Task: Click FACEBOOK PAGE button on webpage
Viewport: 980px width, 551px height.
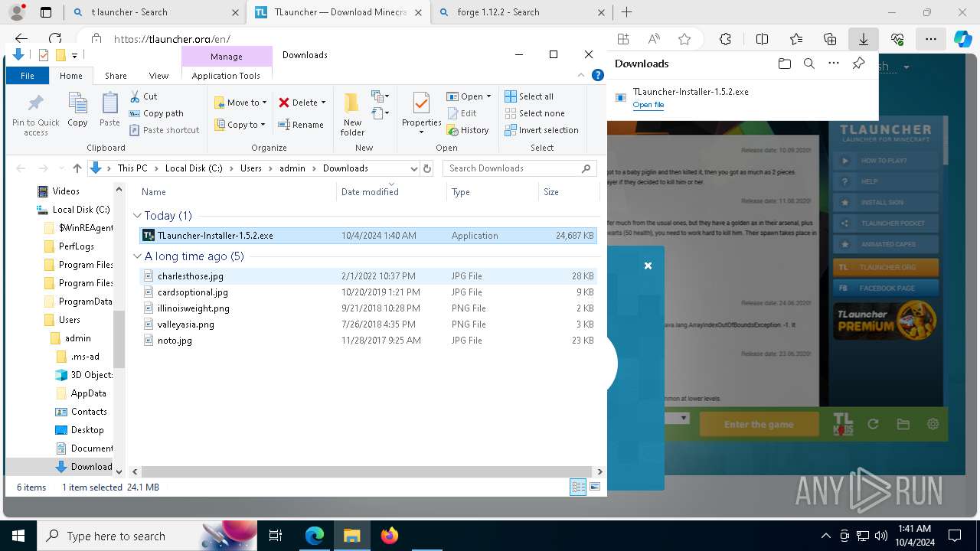Action: tap(886, 288)
